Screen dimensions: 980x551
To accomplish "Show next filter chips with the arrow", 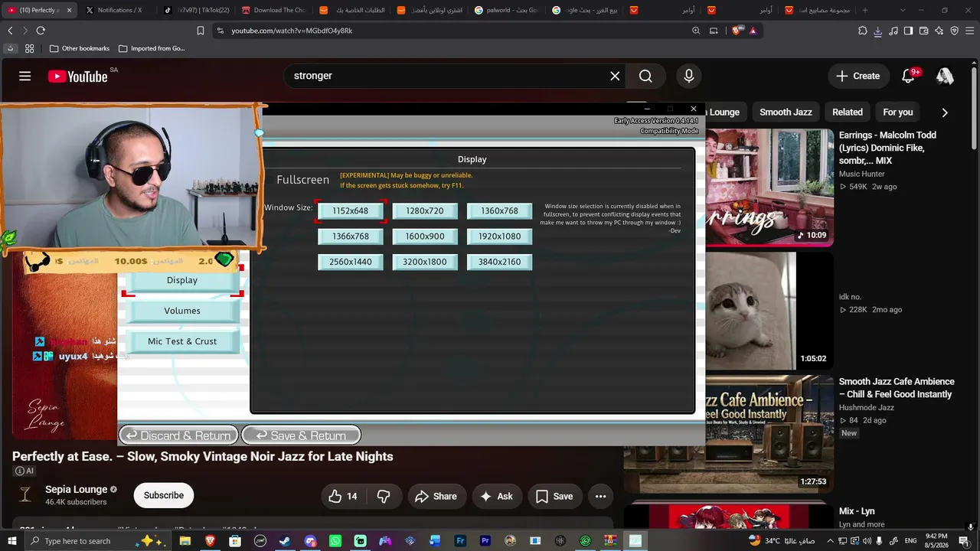I will pos(945,112).
